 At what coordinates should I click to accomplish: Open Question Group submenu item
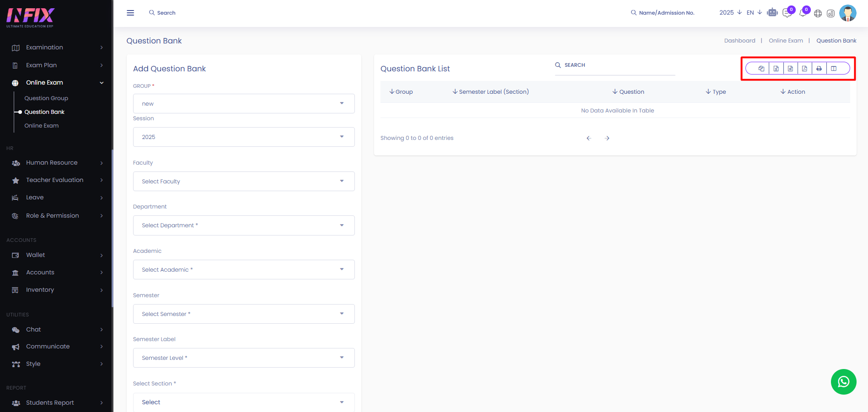pyautogui.click(x=46, y=98)
